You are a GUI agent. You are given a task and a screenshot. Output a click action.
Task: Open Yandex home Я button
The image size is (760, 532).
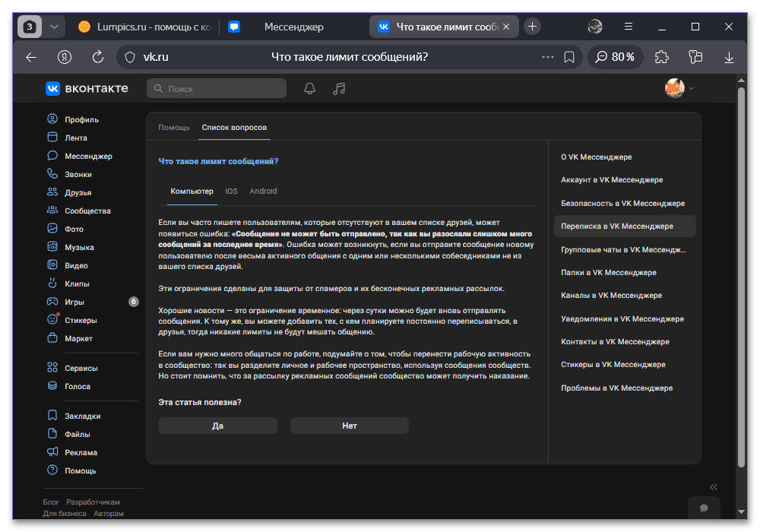coord(65,57)
